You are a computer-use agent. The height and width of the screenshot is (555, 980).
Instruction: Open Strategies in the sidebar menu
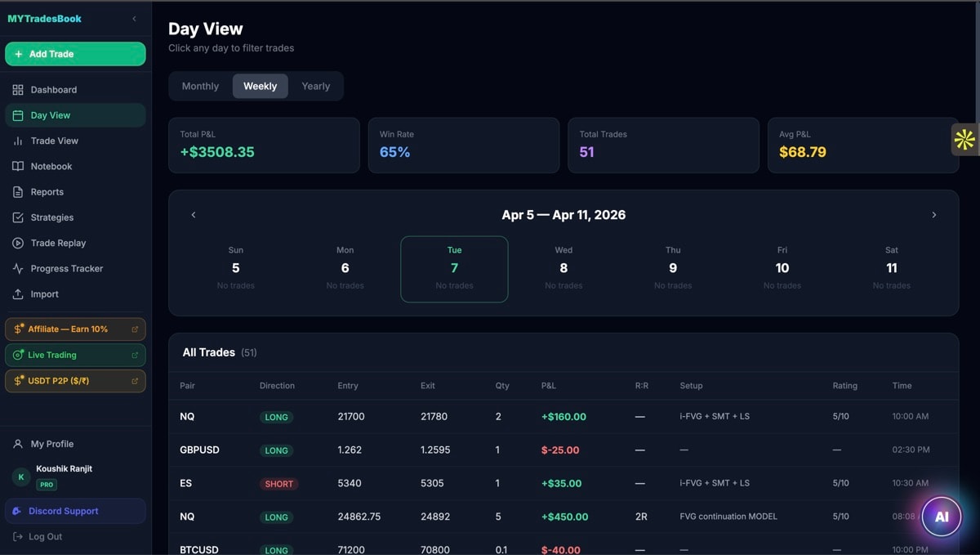[52, 217]
